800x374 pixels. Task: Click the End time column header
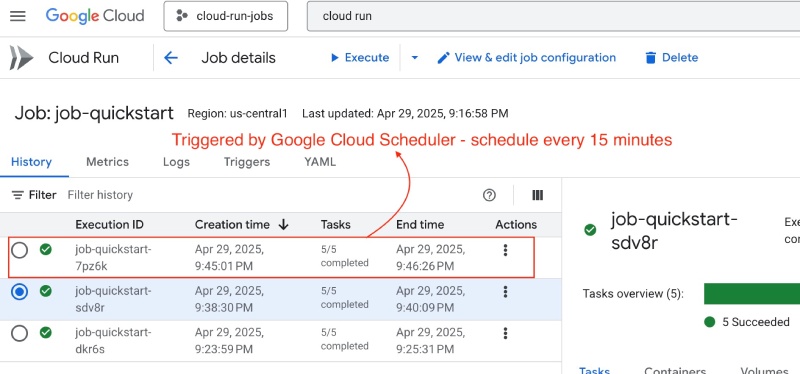point(420,225)
